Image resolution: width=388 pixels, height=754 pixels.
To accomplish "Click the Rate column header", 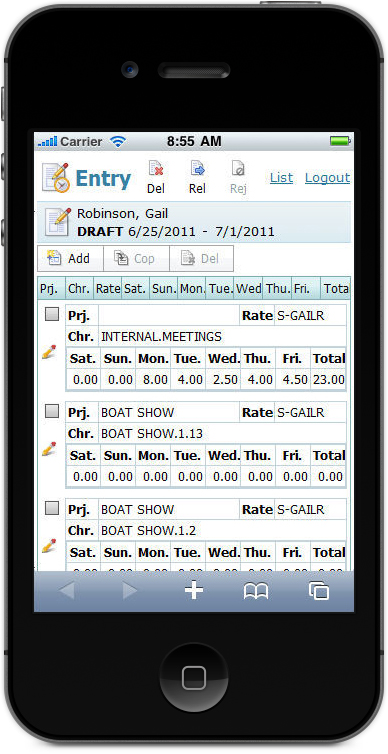I will (108, 289).
